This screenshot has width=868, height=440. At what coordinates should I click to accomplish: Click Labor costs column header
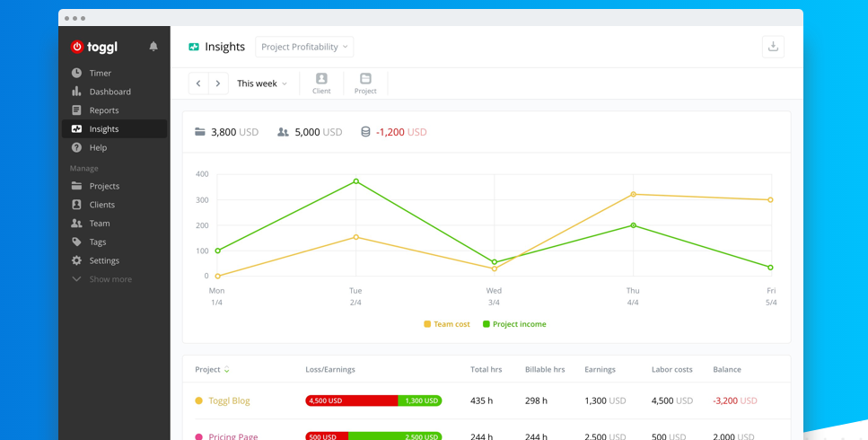[672, 370]
